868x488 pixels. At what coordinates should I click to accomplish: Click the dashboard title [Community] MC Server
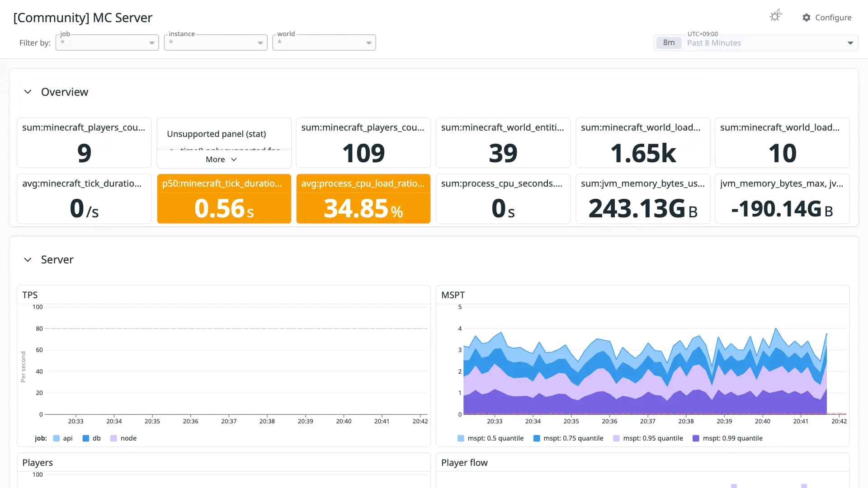click(x=83, y=18)
